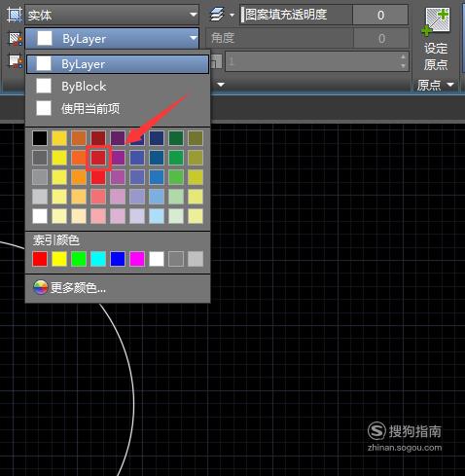Viewport: 465px width, 476px height.
Task: Pick the red swatch in the second palette row
Action: pos(98,158)
